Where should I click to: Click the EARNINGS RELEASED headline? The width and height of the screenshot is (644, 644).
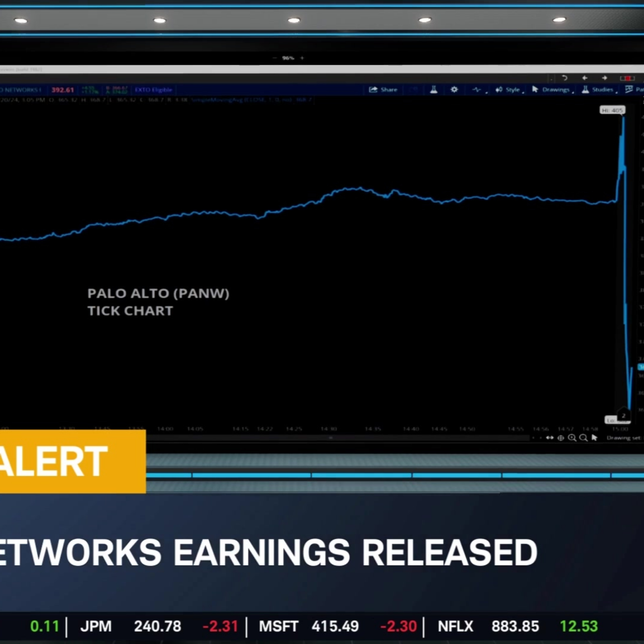point(356,552)
